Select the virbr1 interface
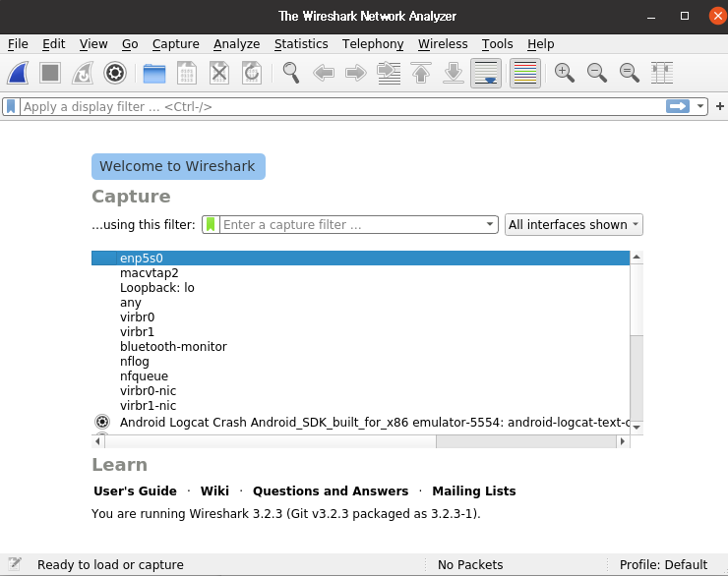This screenshot has width=728, height=576. coord(360,332)
